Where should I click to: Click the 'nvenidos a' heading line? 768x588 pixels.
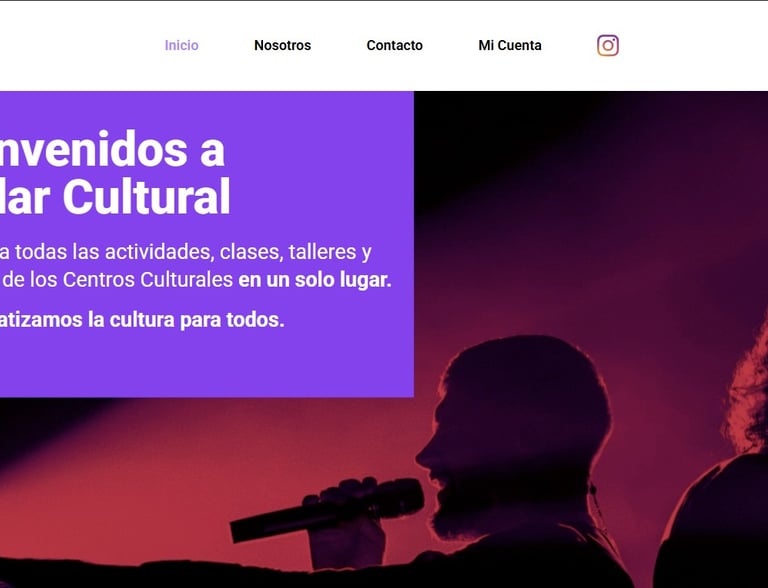coord(112,149)
